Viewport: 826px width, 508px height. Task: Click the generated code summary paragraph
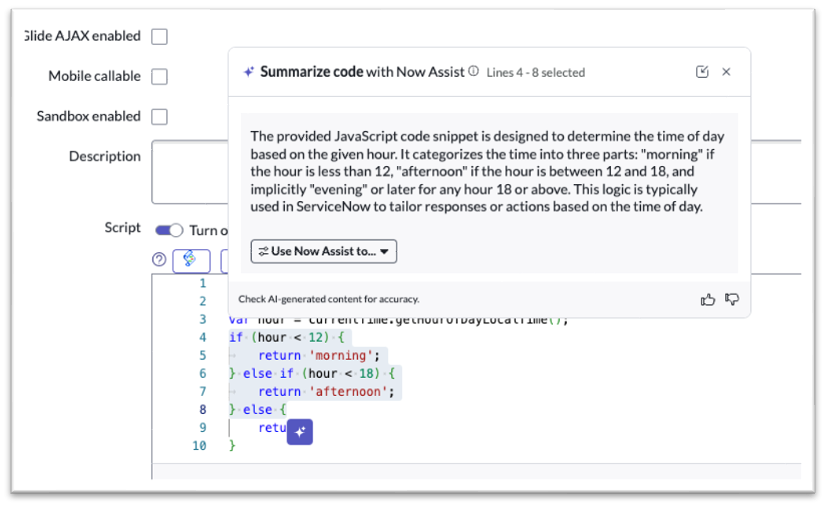click(487, 171)
